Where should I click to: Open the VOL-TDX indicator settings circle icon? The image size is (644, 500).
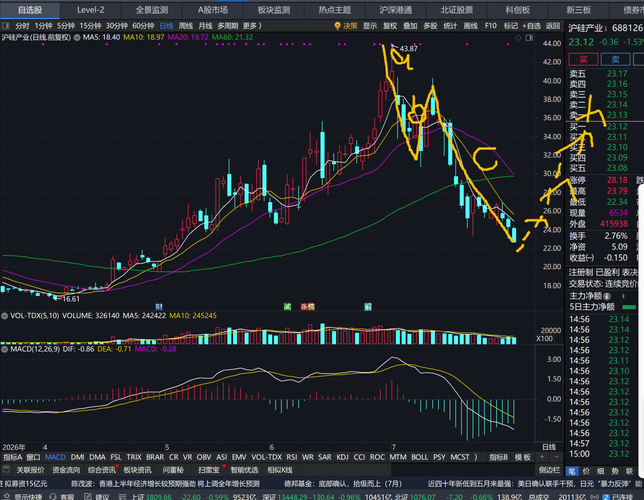pos(5,316)
